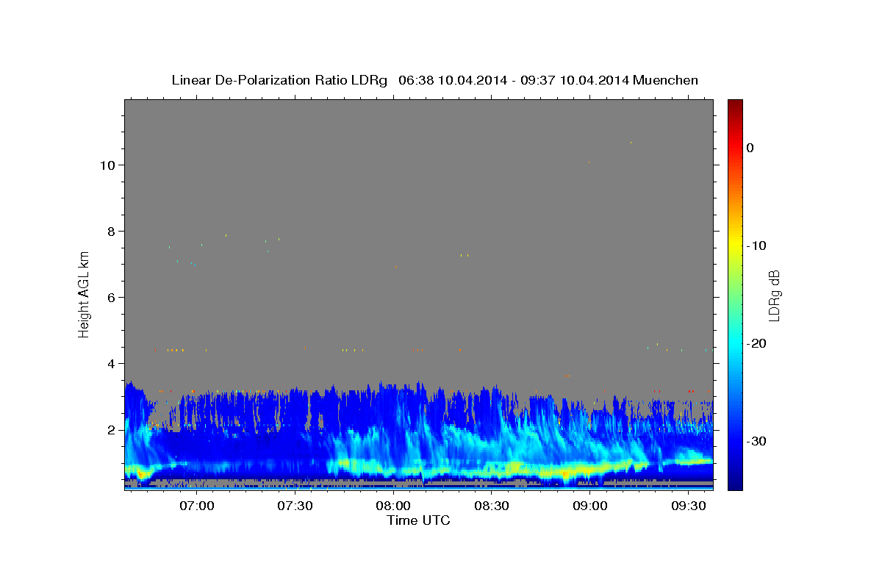Click the height tick label 2

(x=112, y=430)
